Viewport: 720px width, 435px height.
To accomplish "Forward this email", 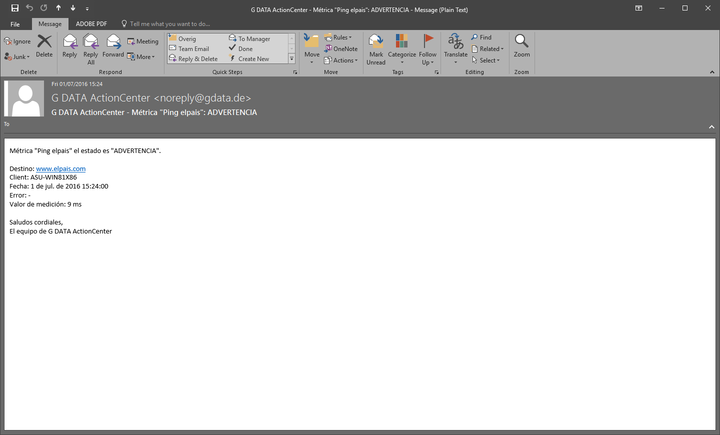I will (x=113, y=46).
